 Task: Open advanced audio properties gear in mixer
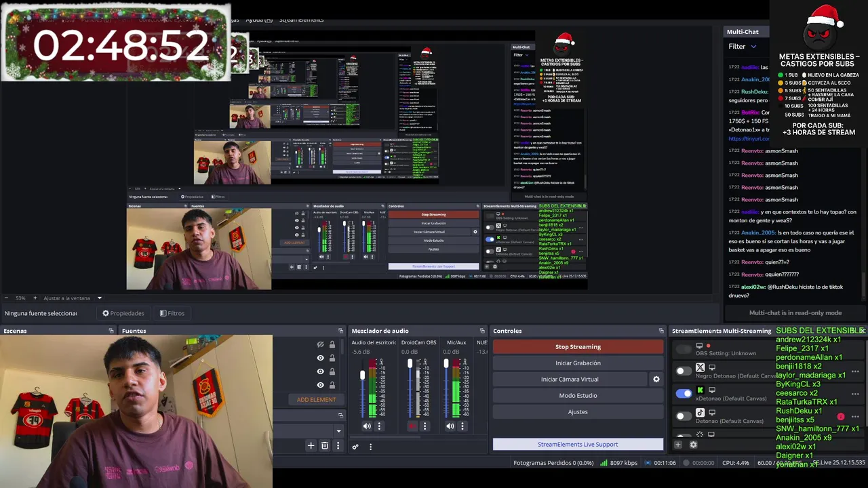[x=355, y=447]
